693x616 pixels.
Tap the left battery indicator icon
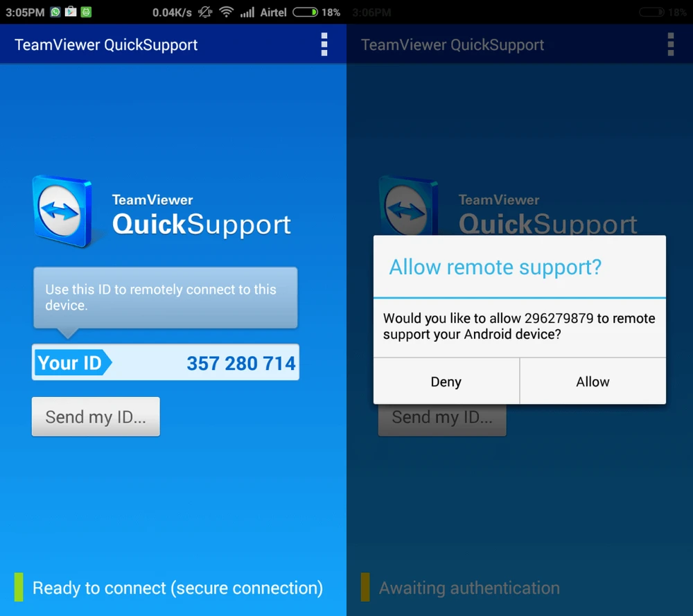pos(305,12)
